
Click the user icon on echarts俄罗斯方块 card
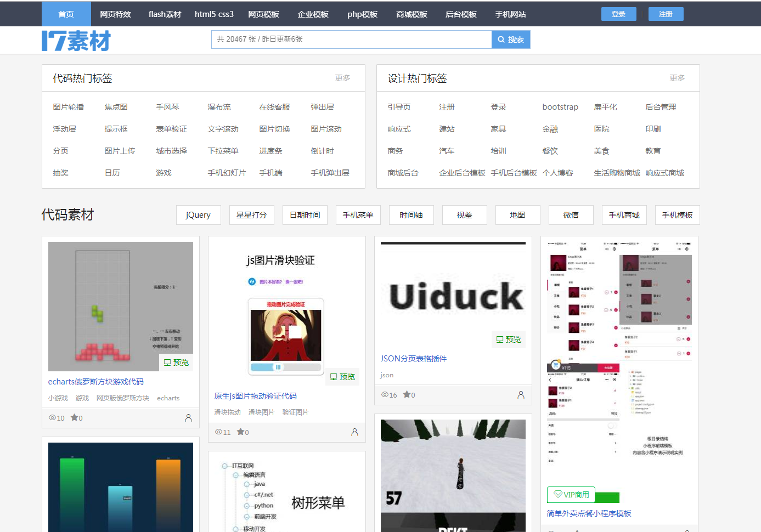[x=188, y=418]
